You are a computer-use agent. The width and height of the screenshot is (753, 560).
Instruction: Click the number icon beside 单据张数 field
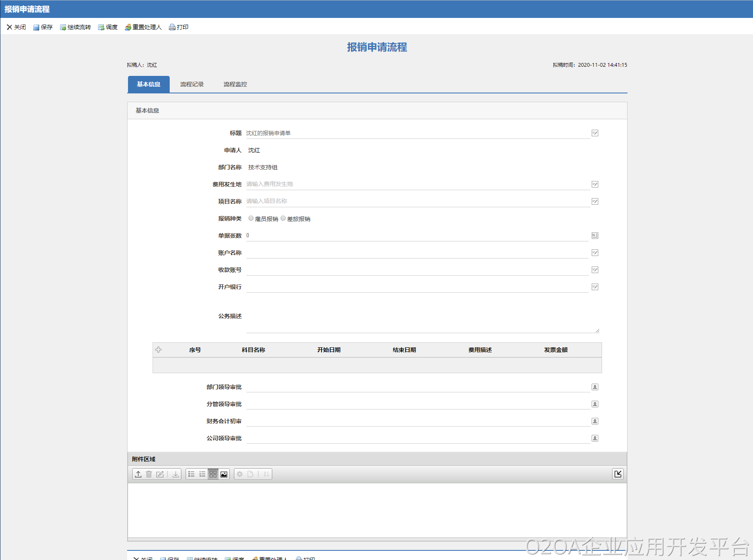tap(595, 236)
